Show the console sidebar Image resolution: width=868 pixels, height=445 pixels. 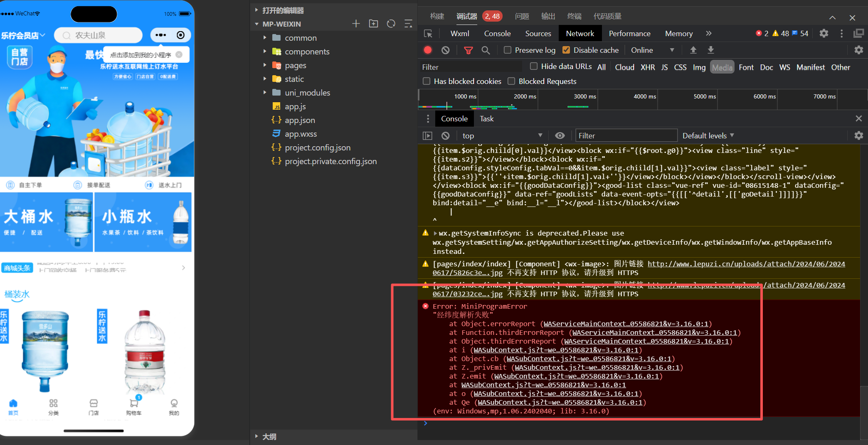(x=427, y=136)
